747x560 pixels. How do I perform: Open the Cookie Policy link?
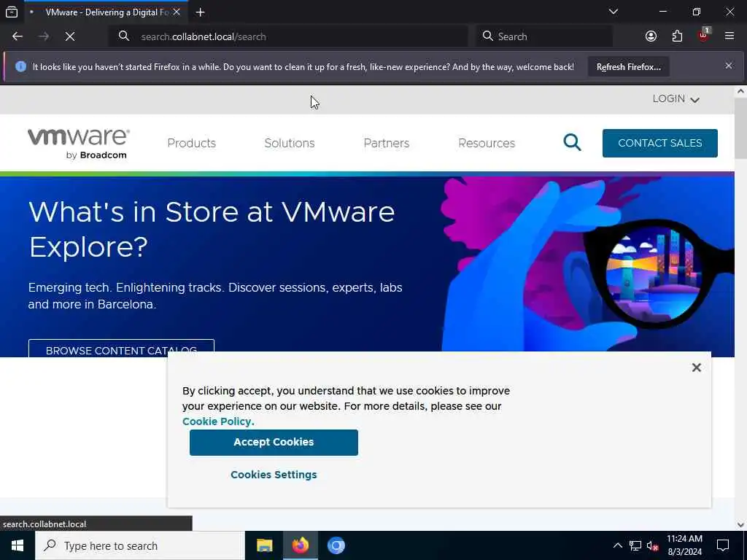(x=218, y=421)
